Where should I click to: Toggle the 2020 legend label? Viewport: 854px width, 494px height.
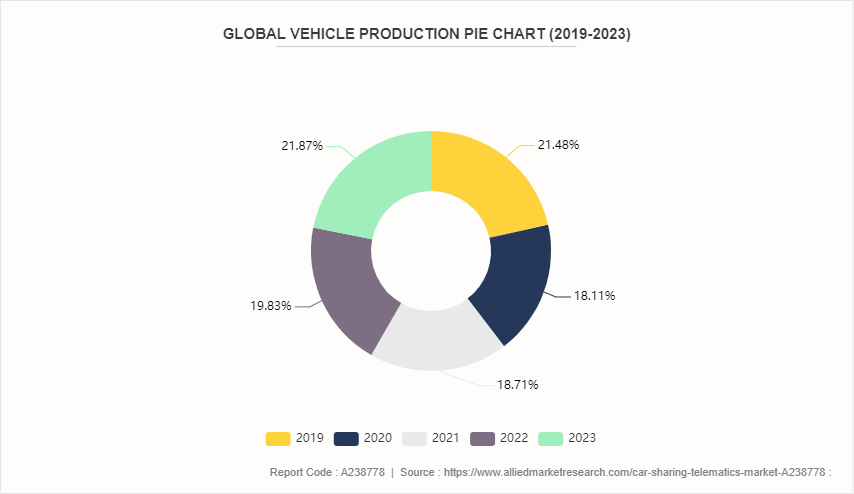[378, 438]
